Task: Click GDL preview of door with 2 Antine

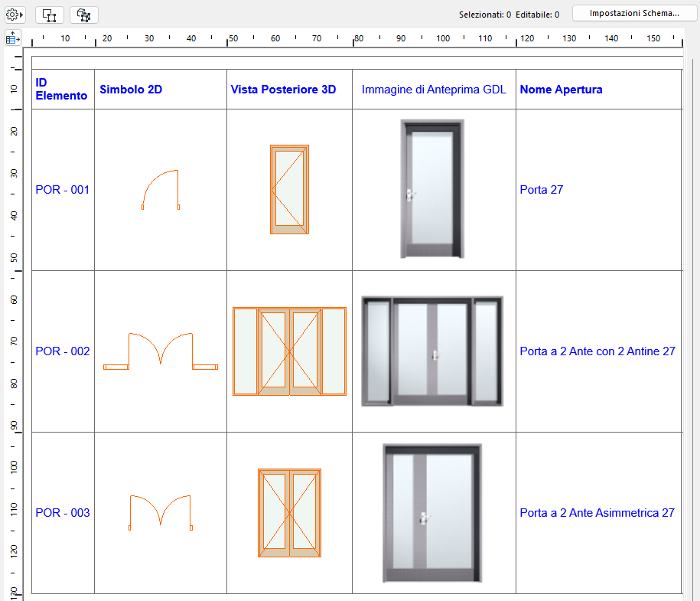Action: point(432,351)
